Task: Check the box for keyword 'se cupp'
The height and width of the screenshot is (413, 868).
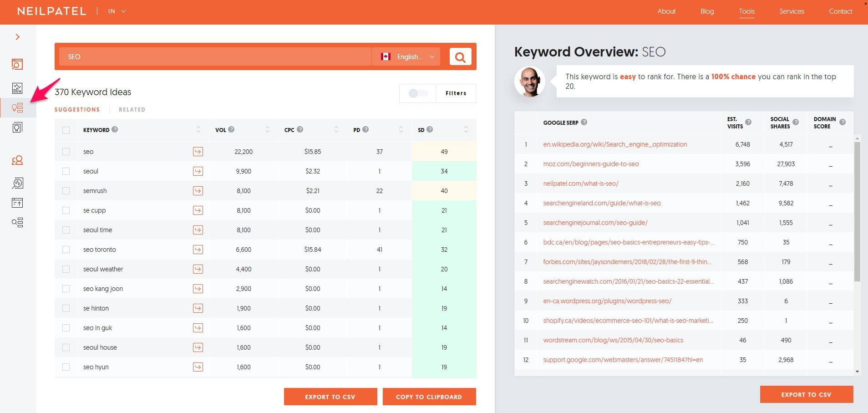Action: pos(66,210)
